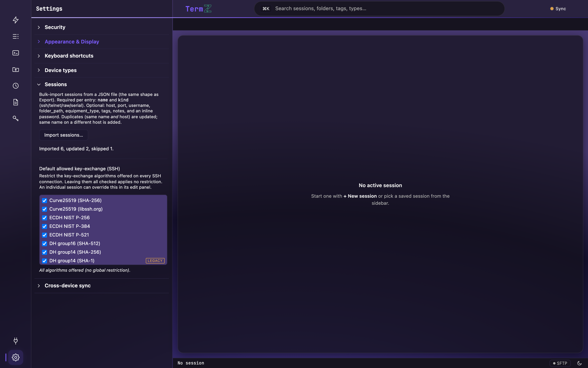Expand Cross-device sync section
The height and width of the screenshot is (368, 588).
pos(102,286)
